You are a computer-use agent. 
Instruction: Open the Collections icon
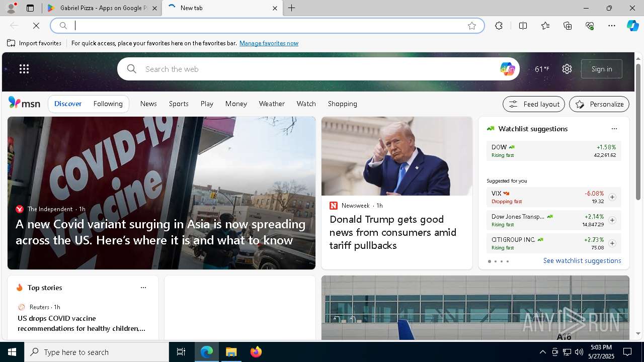tap(568, 26)
